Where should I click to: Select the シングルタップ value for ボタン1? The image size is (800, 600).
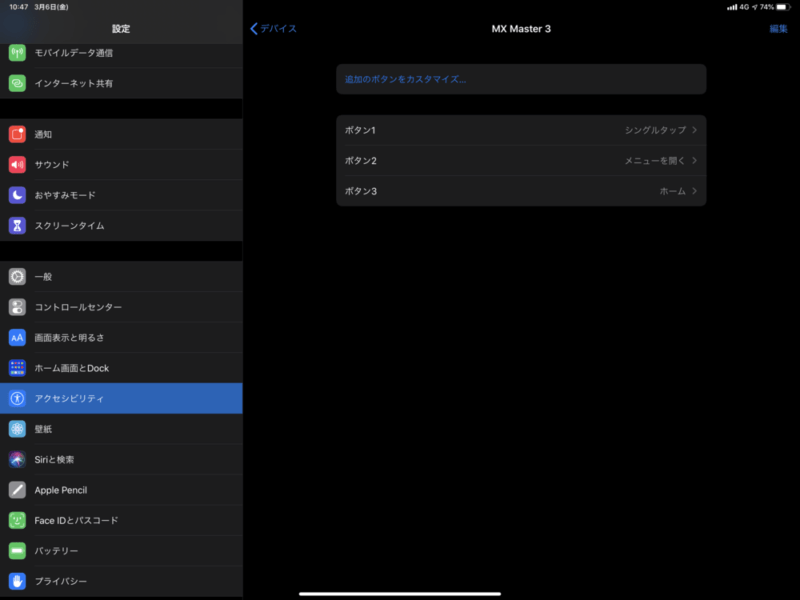656,130
